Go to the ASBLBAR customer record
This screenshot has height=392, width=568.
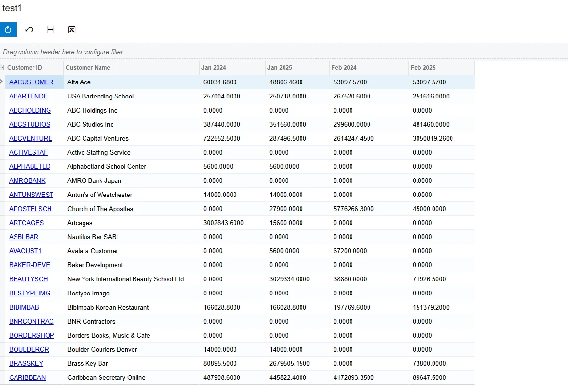click(x=24, y=237)
